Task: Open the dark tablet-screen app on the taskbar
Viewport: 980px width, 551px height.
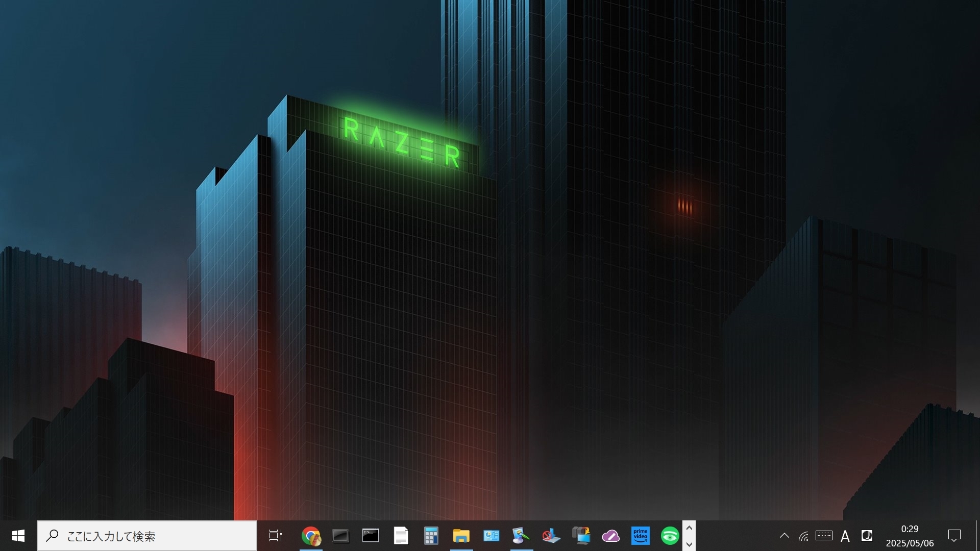Action: (340, 536)
